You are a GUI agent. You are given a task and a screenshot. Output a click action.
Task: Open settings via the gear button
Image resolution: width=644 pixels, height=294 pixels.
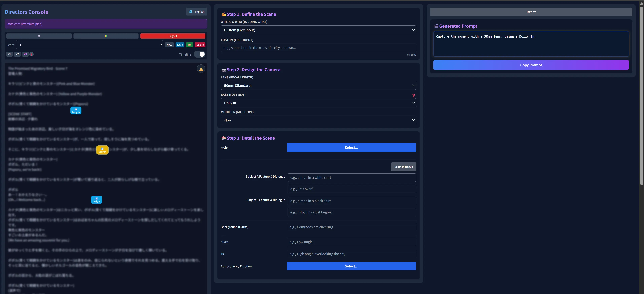(39, 36)
